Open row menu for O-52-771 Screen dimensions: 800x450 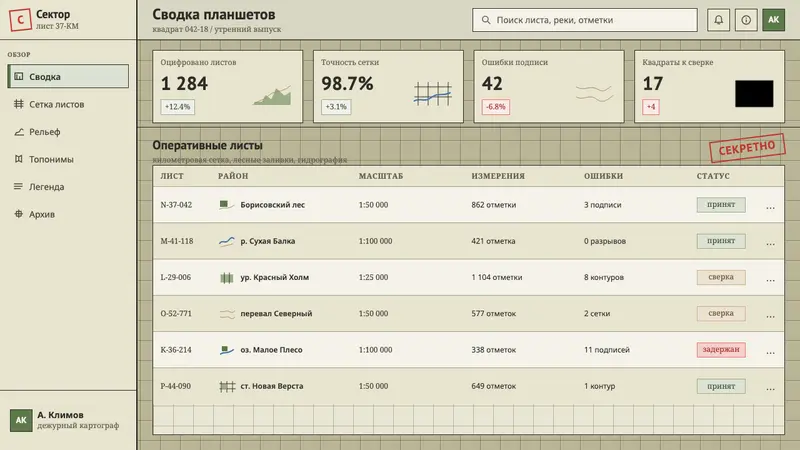770,315
